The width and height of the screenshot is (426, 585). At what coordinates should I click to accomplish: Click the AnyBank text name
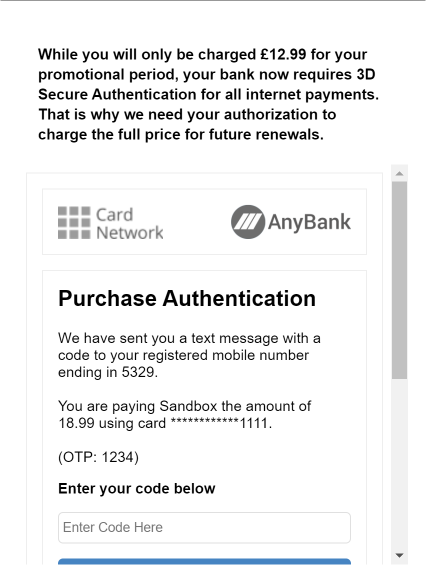[309, 222]
